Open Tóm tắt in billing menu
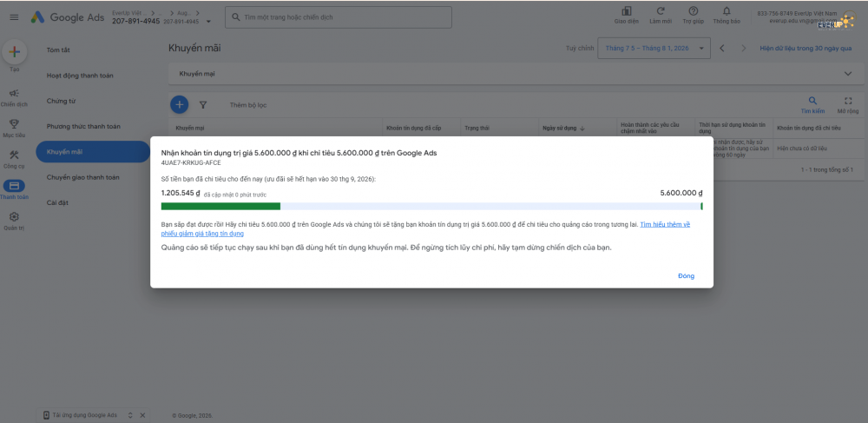This screenshot has height=423, width=868. click(58, 50)
